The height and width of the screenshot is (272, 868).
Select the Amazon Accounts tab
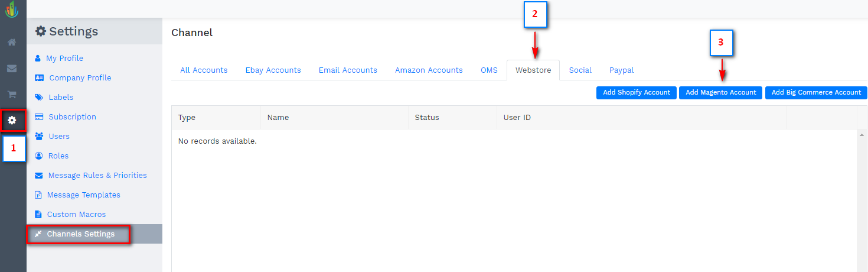pyautogui.click(x=429, y=70)
